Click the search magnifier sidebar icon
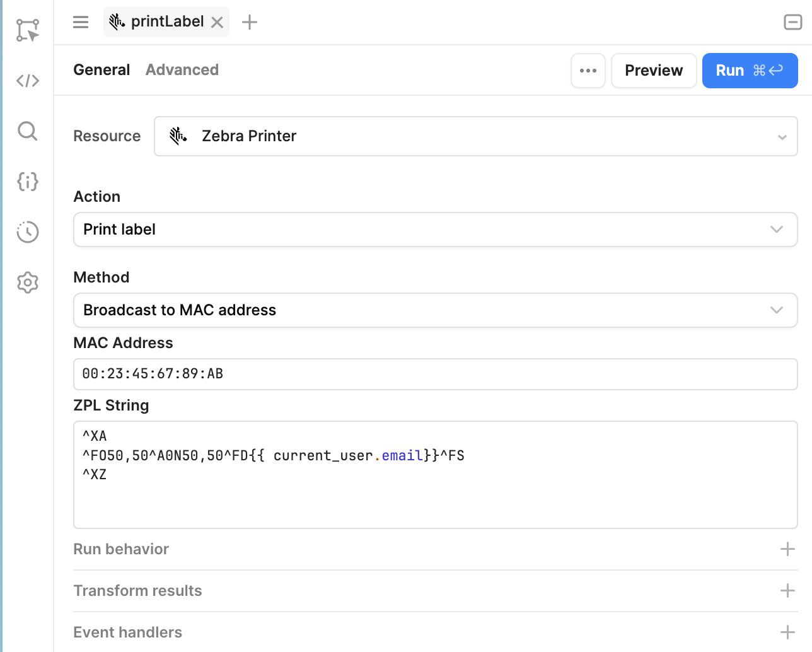 tap(28, 131)
